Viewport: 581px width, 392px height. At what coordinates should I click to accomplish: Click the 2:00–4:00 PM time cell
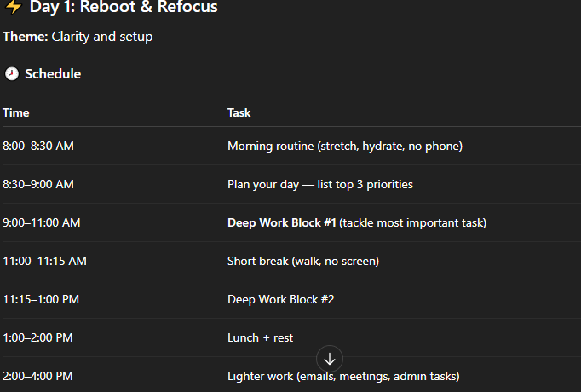(x=37, y=376)
